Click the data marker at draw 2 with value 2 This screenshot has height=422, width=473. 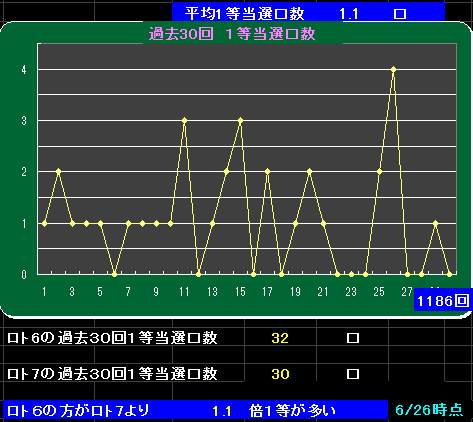[x=58, y=171]
